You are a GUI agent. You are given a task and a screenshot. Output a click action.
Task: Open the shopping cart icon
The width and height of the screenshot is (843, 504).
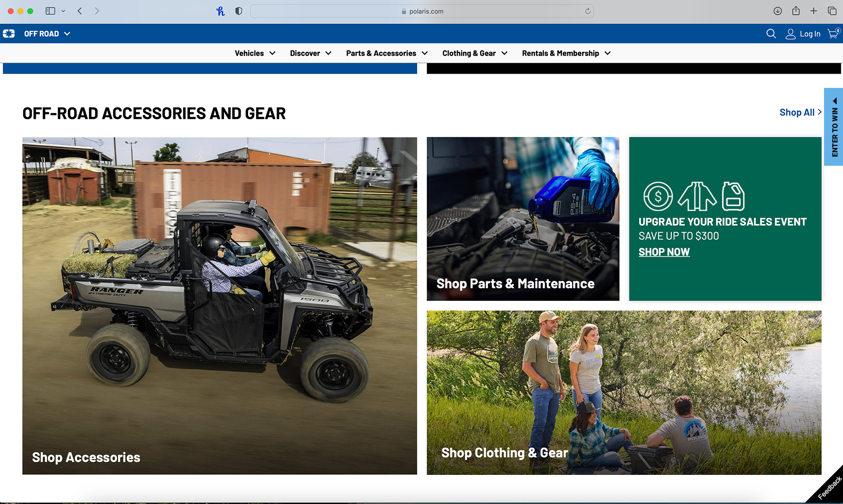833,34
